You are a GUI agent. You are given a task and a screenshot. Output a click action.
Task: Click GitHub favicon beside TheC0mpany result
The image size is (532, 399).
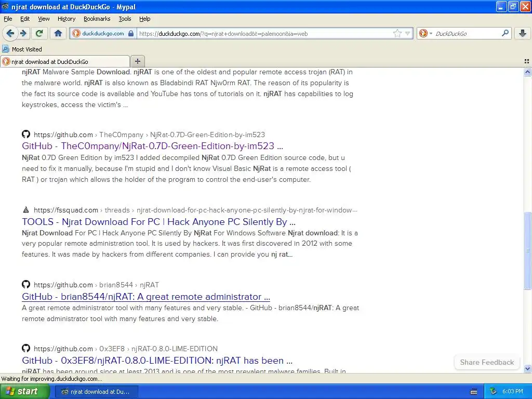[x=26, y=134]
